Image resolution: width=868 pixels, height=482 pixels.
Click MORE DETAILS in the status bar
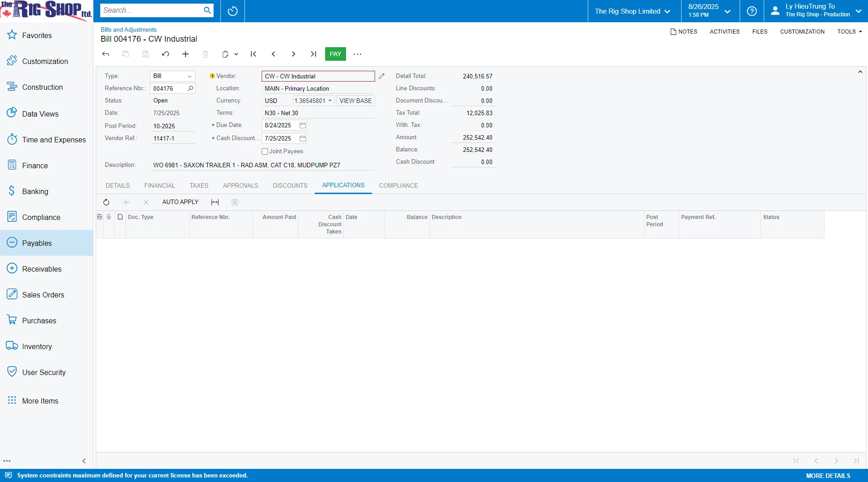pos(828,476)
